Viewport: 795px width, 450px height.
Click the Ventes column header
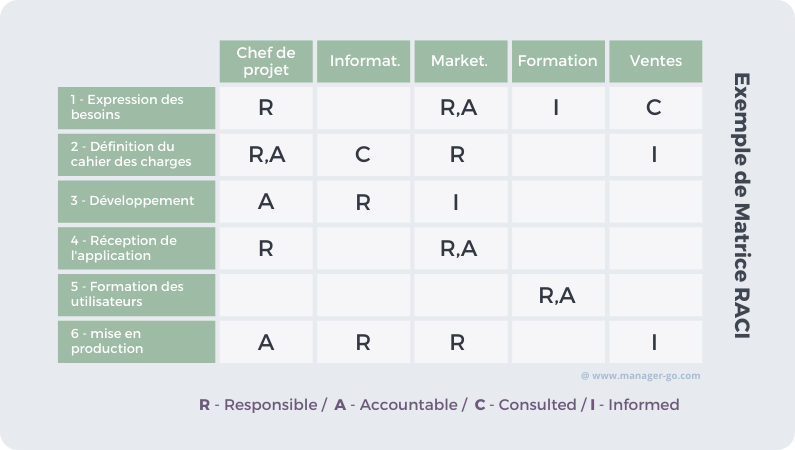coord(656,61)
